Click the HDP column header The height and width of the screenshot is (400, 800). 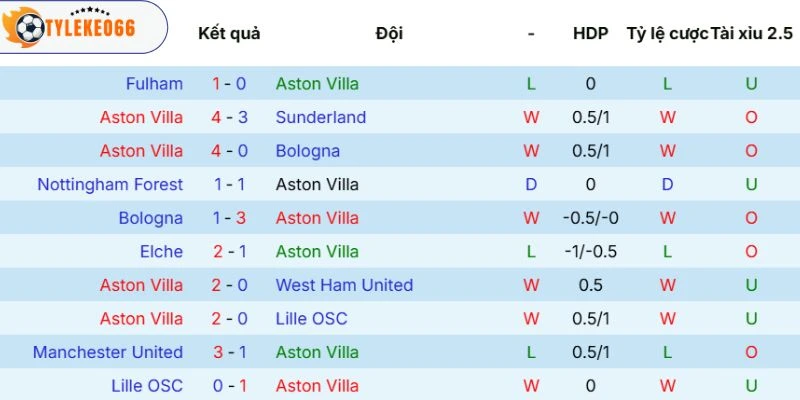[590, 33]
